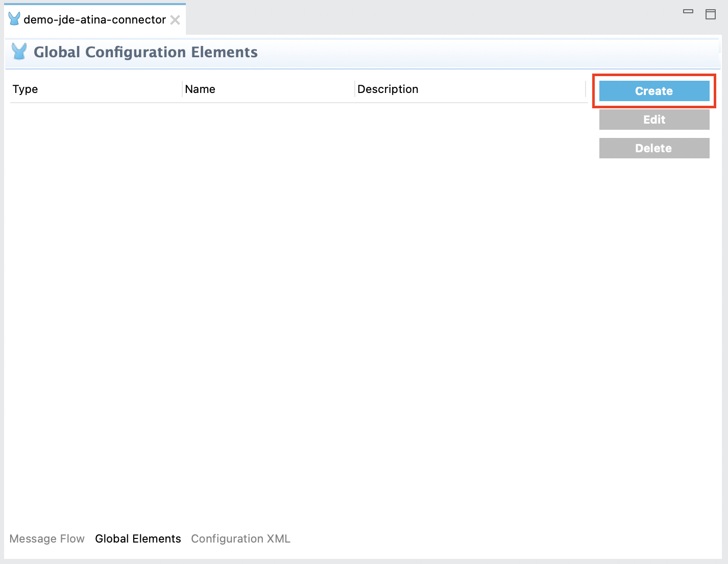Click the Name column header

tap(200, 89)
